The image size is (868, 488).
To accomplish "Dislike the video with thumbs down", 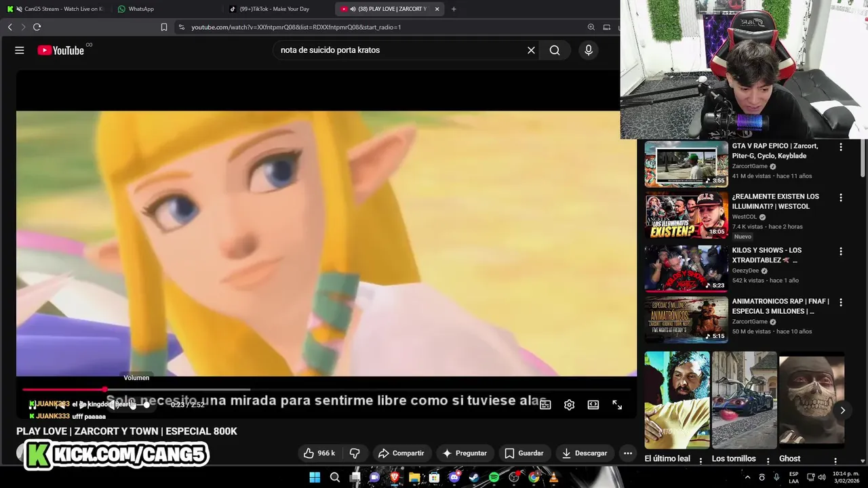I will click(x=354, y=453).
